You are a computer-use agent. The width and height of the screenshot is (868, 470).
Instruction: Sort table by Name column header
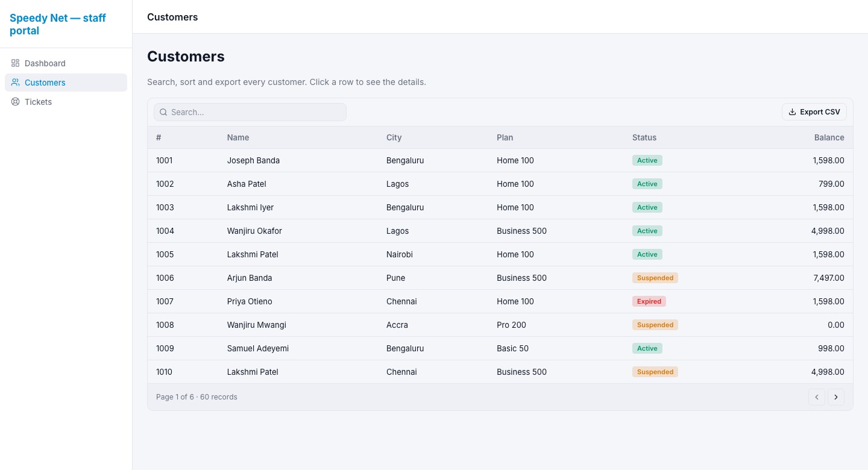tap(238, 137)
